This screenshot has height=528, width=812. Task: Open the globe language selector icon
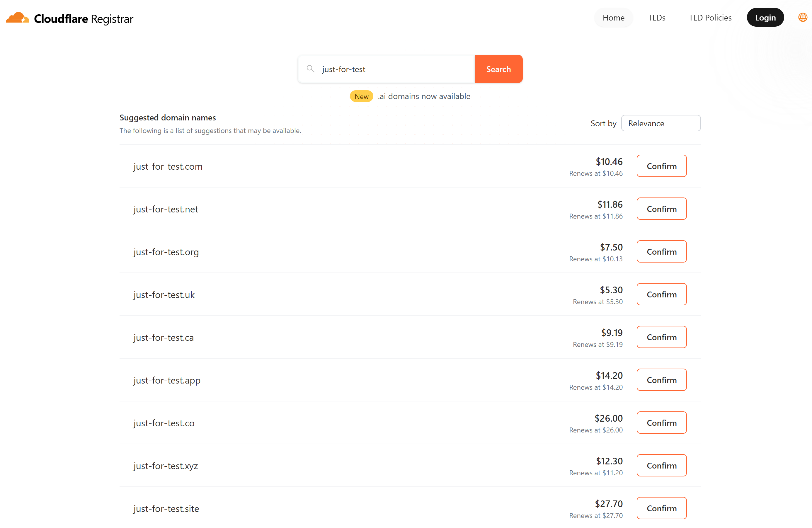(x=802, y=17)
